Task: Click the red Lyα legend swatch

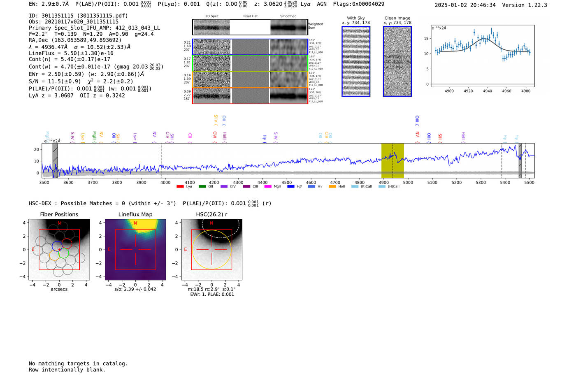Action: 180,187
